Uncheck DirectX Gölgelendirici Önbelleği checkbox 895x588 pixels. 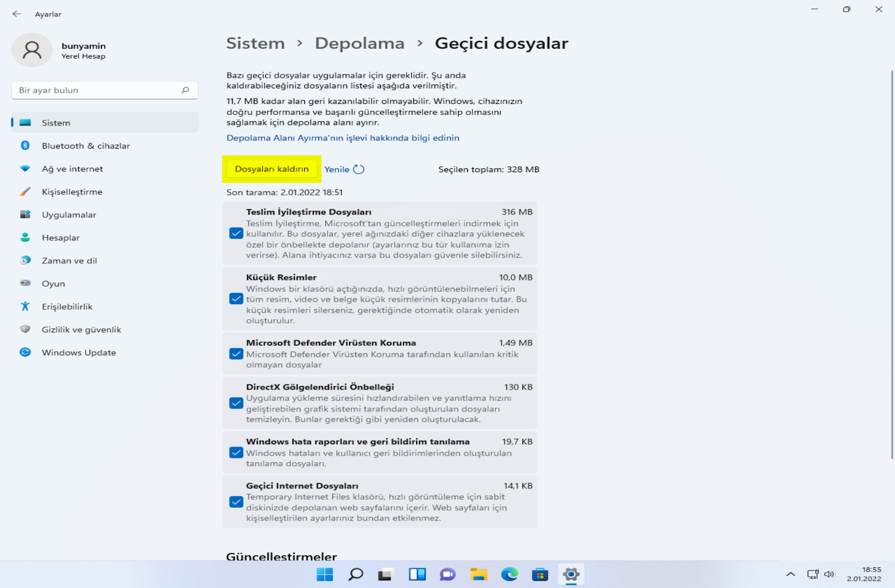click(236, 403)
